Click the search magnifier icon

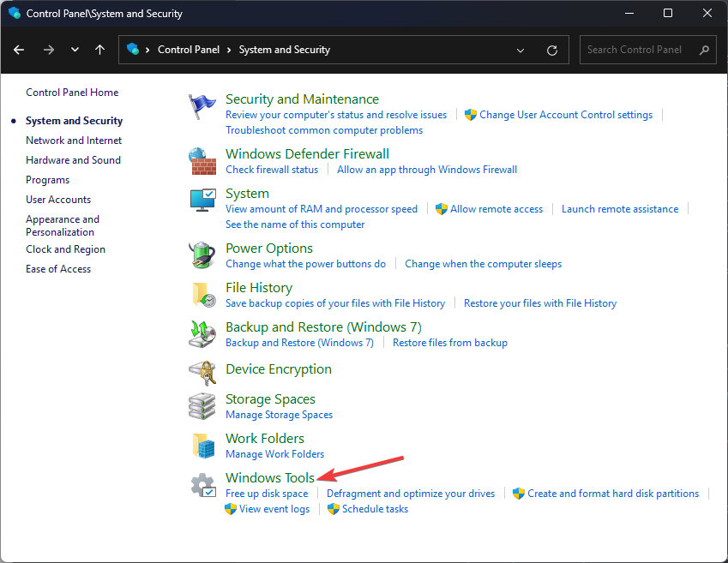pyautogui.click(x=704, y=50)
